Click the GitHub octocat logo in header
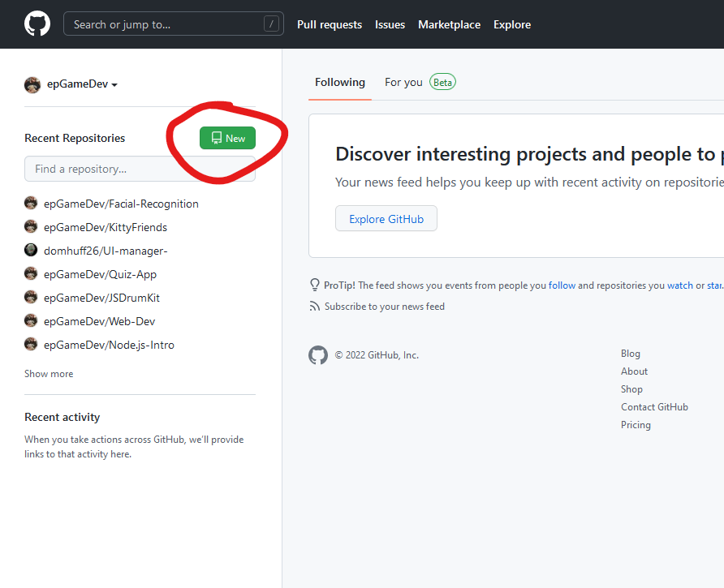This screenshot has height=588, width=724. click(37, 24)
